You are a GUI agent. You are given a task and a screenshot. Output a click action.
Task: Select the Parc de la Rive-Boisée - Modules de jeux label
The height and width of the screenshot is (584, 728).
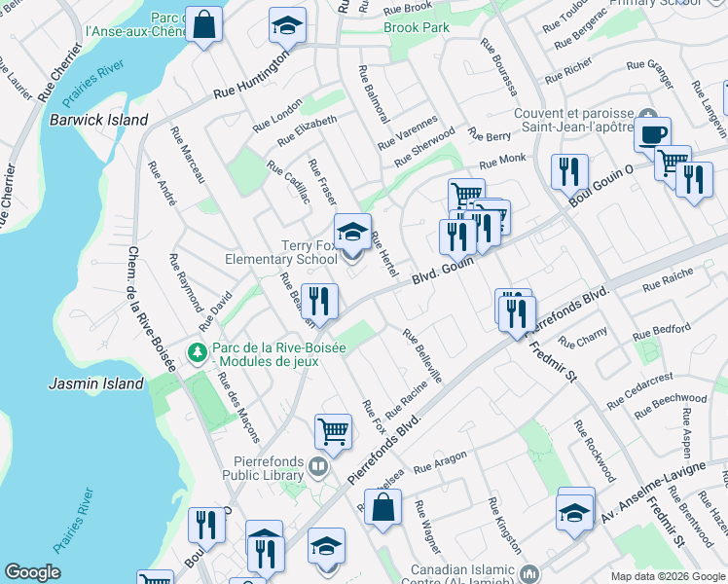pyautogui.click(x=279, y=354)
